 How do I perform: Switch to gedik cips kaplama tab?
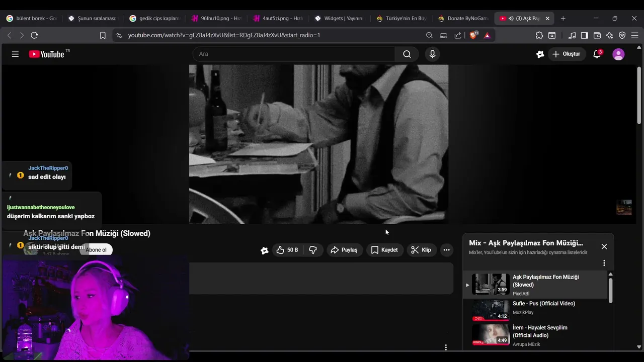pyautogui.click(x=154, y=18)
